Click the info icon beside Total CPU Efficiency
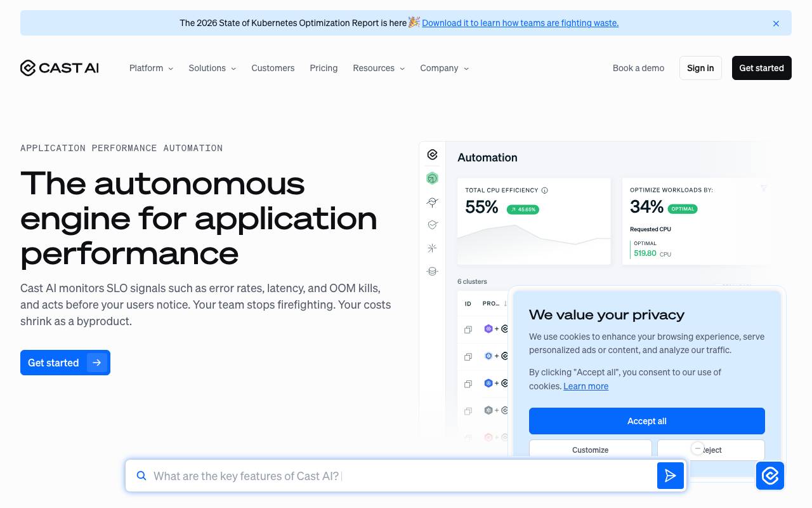812x508 pixels. [545, 190]
